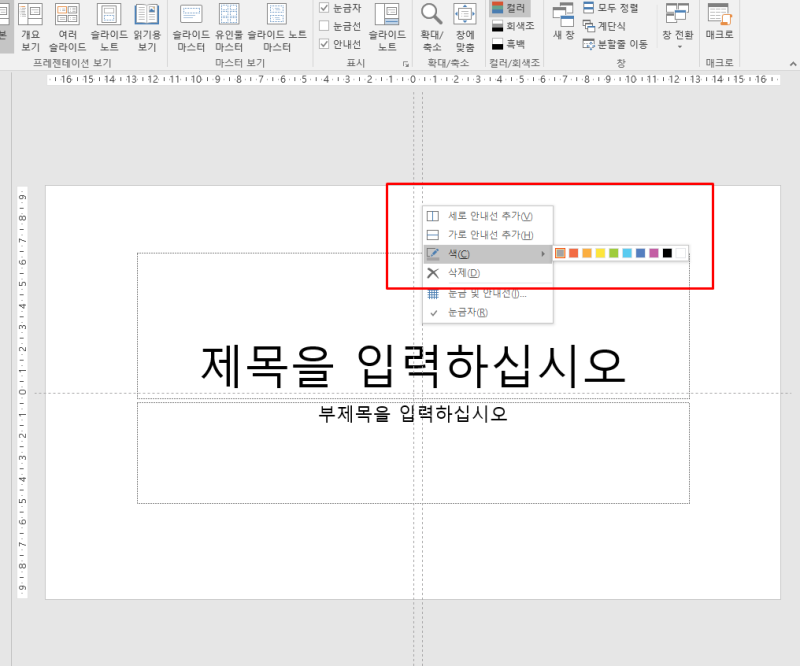
Task: Open the 색(C) color submenu
Action: (460, 253)
